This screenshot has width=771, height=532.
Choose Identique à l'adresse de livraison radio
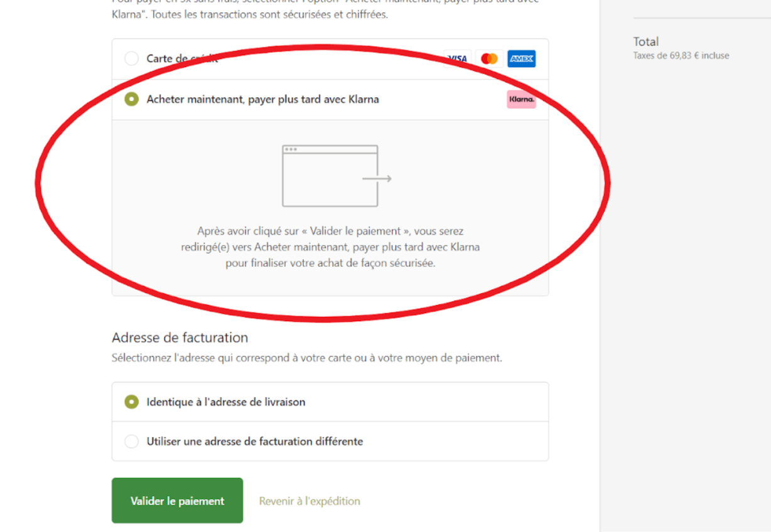(131, 402)
